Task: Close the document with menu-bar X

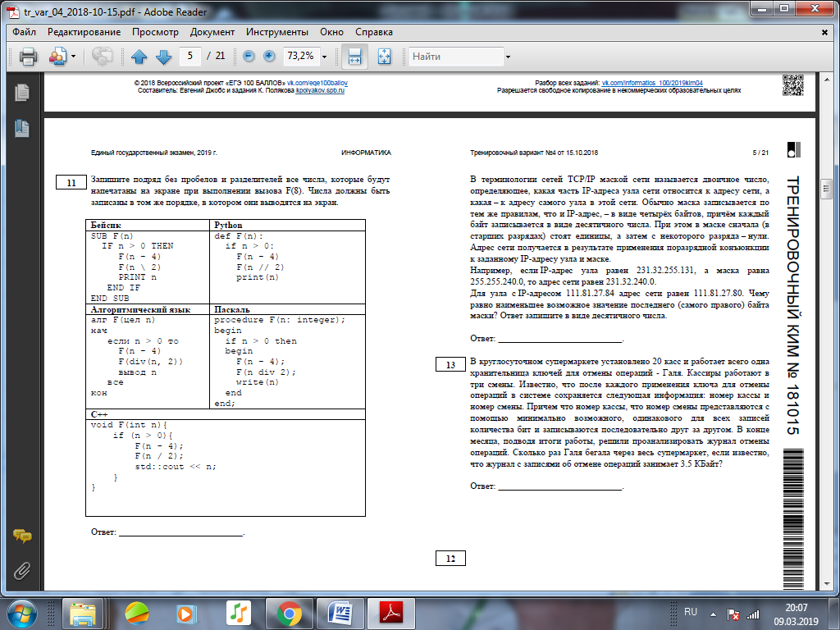Action: (825, 33)
